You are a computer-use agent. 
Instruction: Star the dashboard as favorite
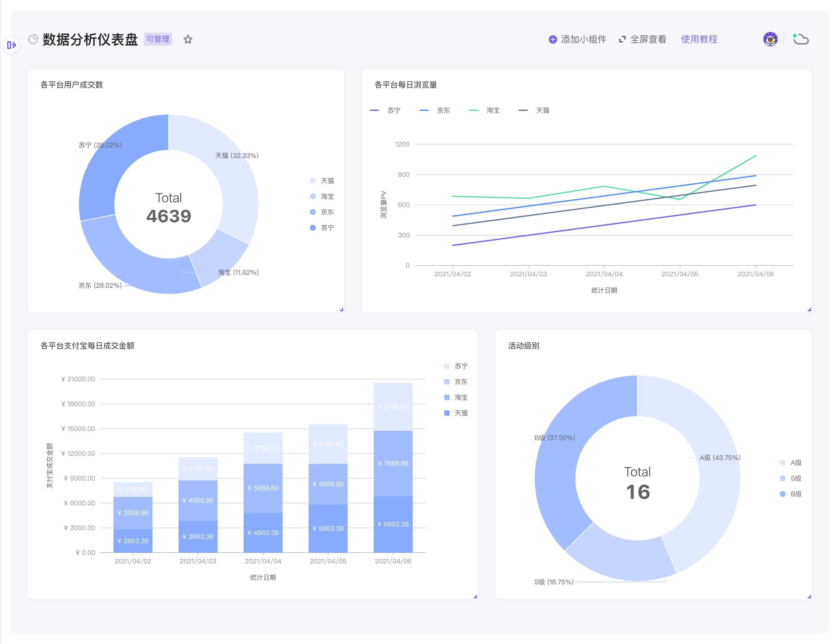point(188,39)
